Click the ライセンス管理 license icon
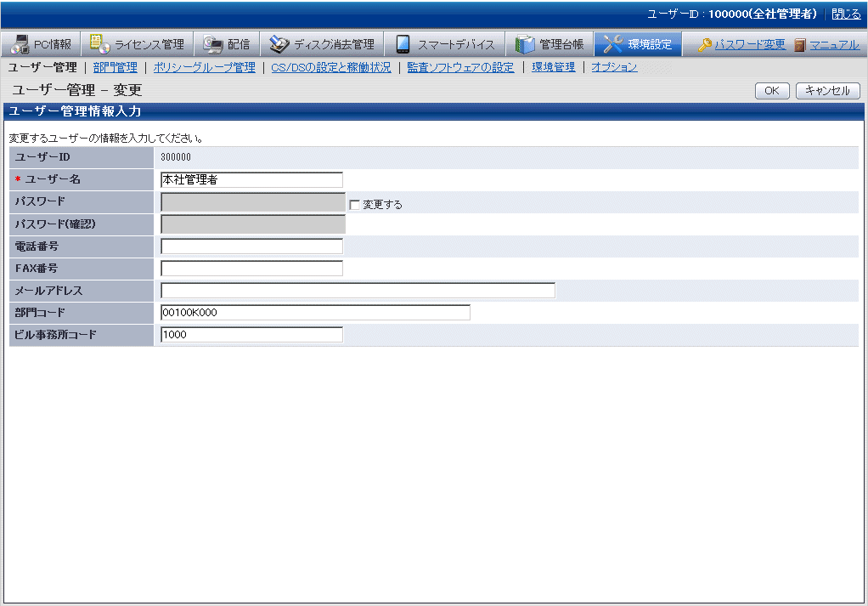The width and height of the screenshot is (868, 606). click(99, 43)
